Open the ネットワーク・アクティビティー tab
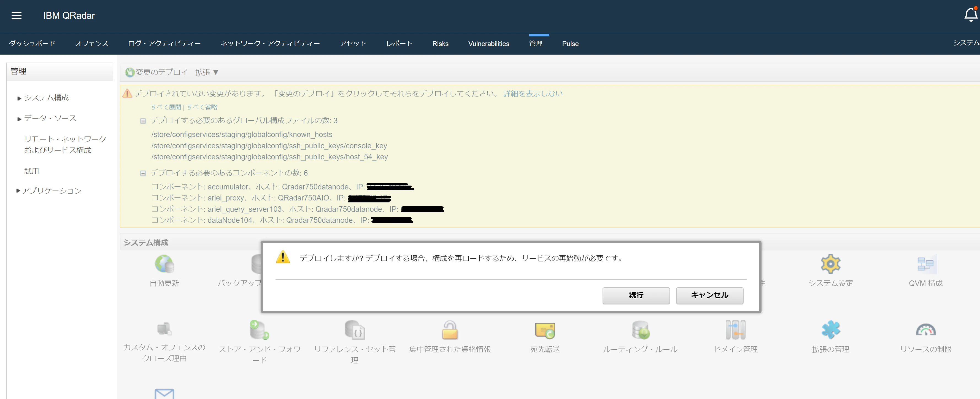Screen dimensions: 980x399 pos(270,43)
